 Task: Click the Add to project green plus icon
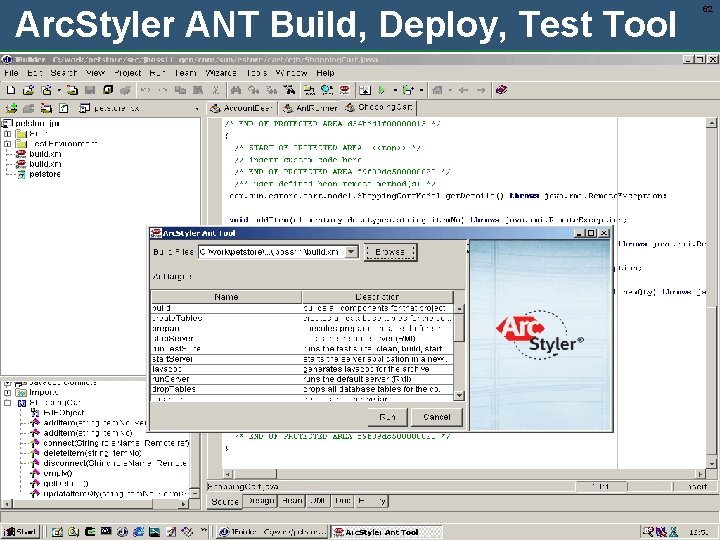coord(11,108)
